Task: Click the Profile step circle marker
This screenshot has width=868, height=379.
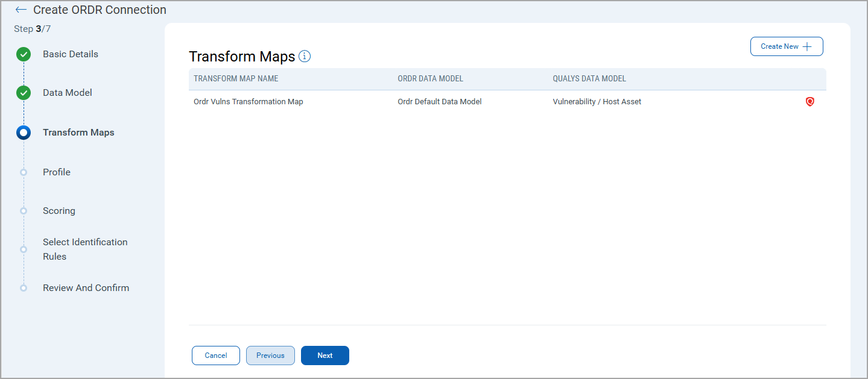Action: click(24, 172)
